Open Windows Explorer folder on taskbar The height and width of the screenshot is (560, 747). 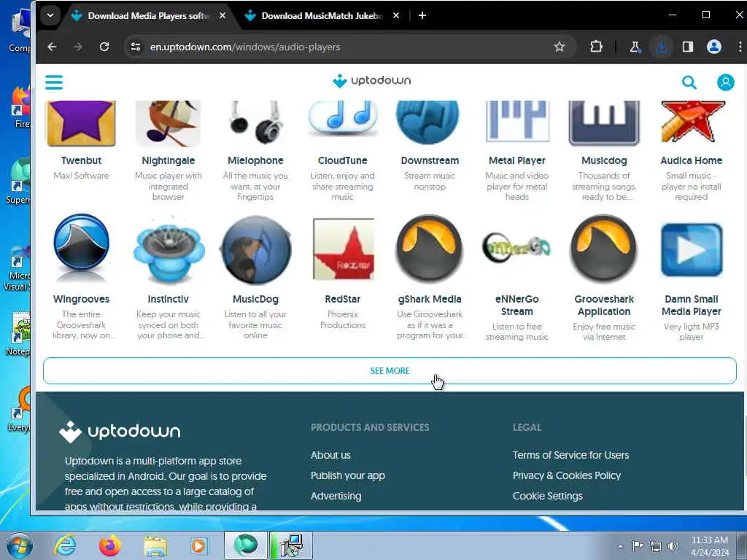[155, 546]
